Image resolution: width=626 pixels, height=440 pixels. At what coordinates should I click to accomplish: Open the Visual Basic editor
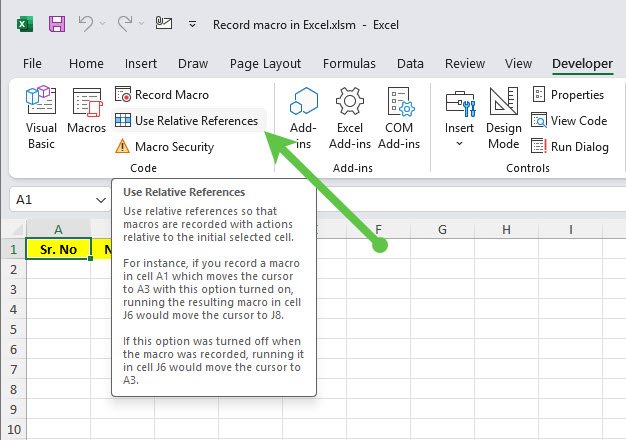41,117
